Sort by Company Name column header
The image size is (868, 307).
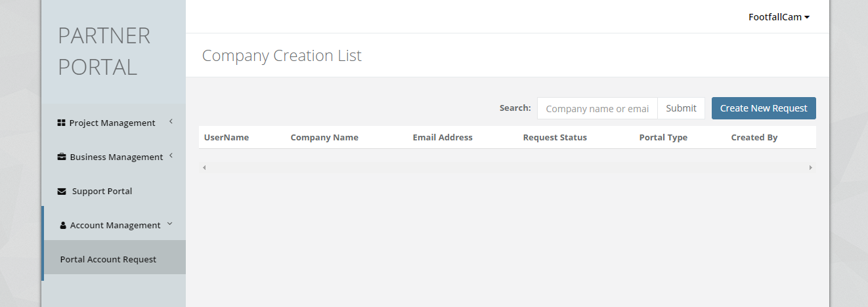[x=324, y=137]
